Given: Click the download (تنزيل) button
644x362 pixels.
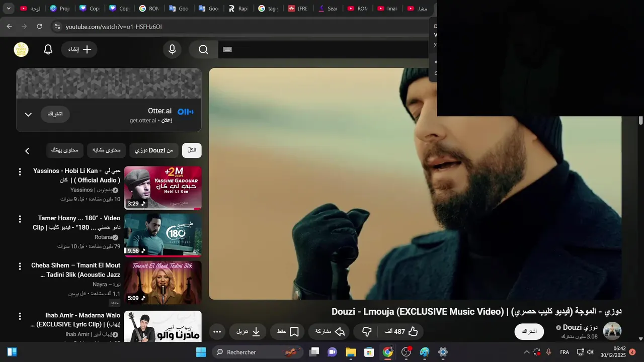Looking at the screenshot, I should (x=248, y=331).
